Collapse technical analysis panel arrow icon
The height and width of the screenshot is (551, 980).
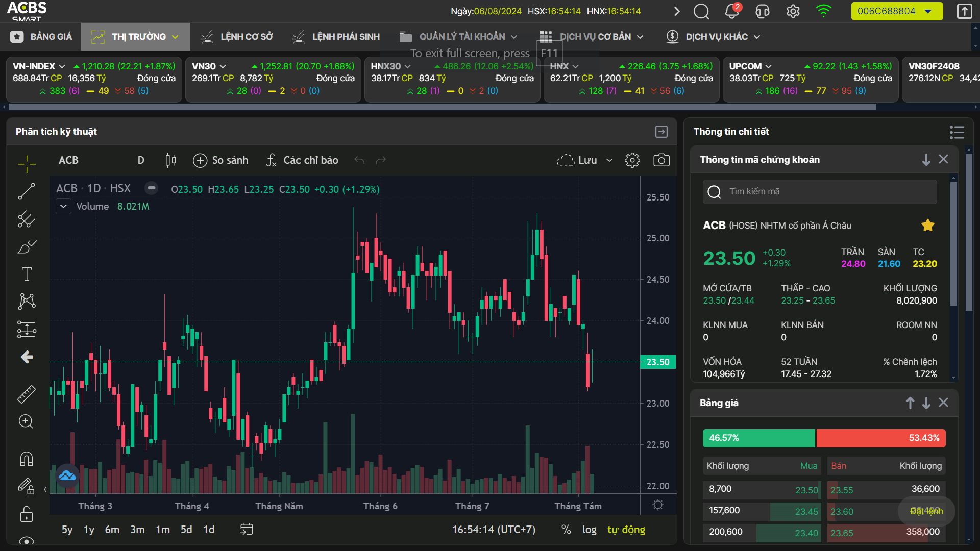tap(661, 132)
